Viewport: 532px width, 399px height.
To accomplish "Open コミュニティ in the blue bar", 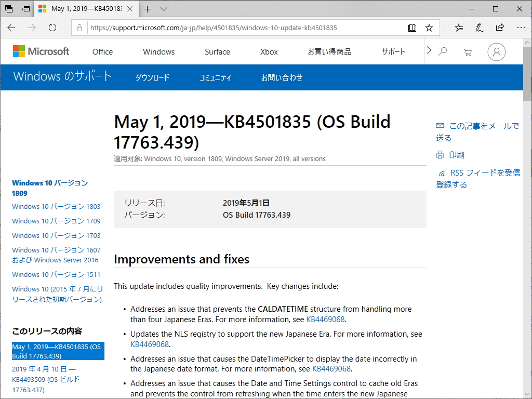I will click(x=216, y=78).
